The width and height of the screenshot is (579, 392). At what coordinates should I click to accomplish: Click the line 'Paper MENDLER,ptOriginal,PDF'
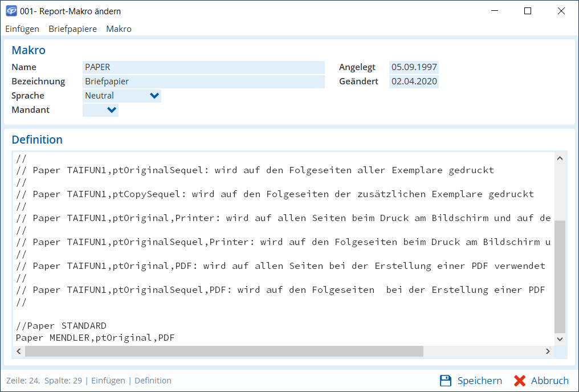click(x=95, y=338)
